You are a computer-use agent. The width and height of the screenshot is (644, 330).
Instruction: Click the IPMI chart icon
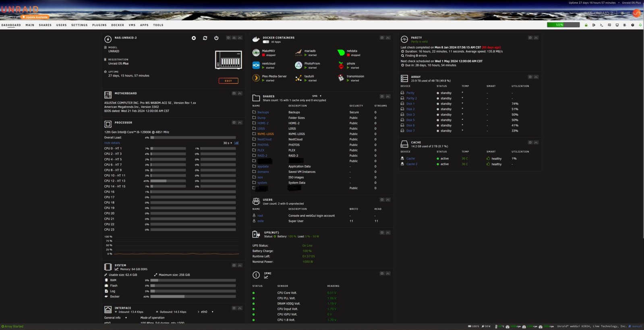pyautogui.click(x=266, y=277)
